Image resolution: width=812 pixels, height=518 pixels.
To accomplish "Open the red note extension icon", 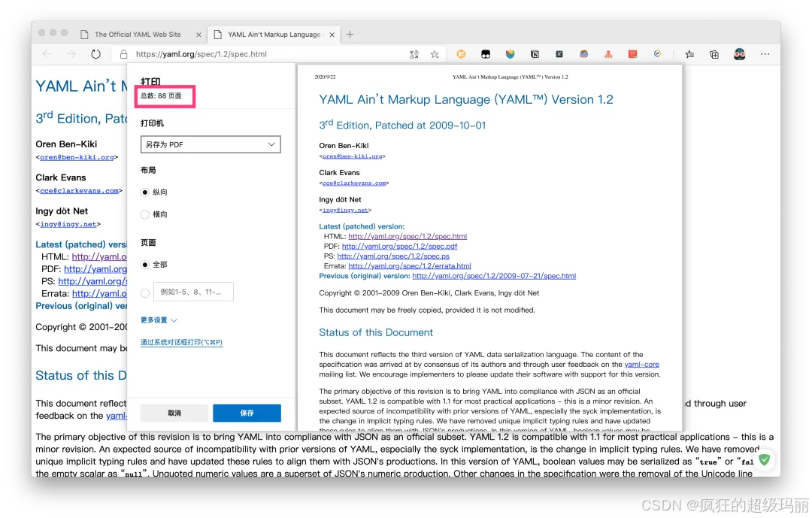I will coord(633,54).
